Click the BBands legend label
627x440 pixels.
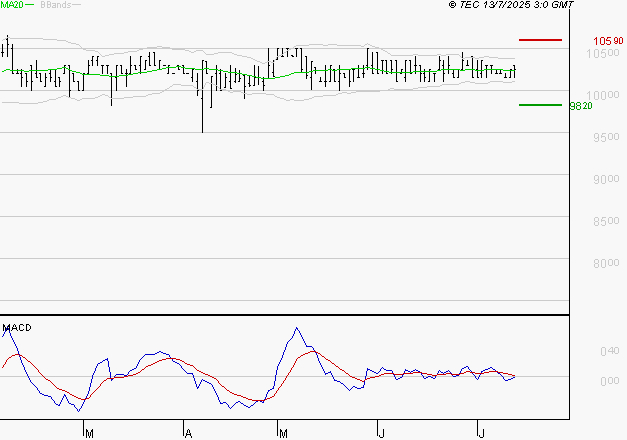tap(56, 5)
